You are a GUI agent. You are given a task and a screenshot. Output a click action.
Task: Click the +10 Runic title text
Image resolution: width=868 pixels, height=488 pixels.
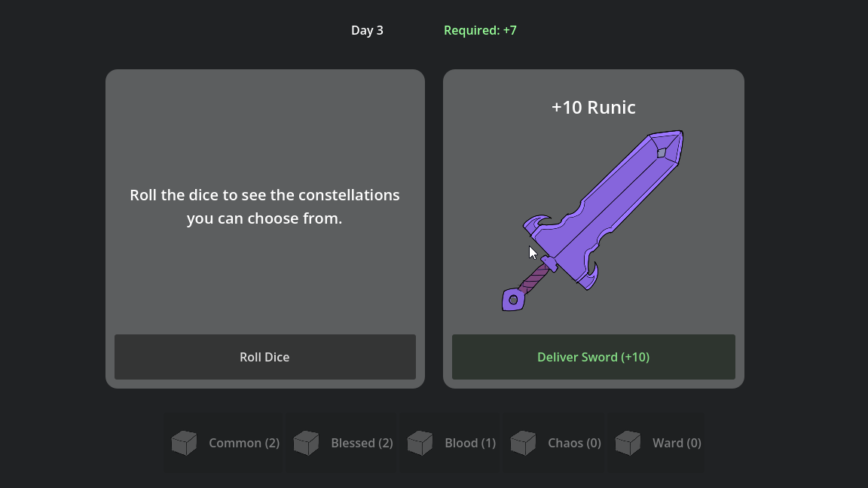pos(594,108)
